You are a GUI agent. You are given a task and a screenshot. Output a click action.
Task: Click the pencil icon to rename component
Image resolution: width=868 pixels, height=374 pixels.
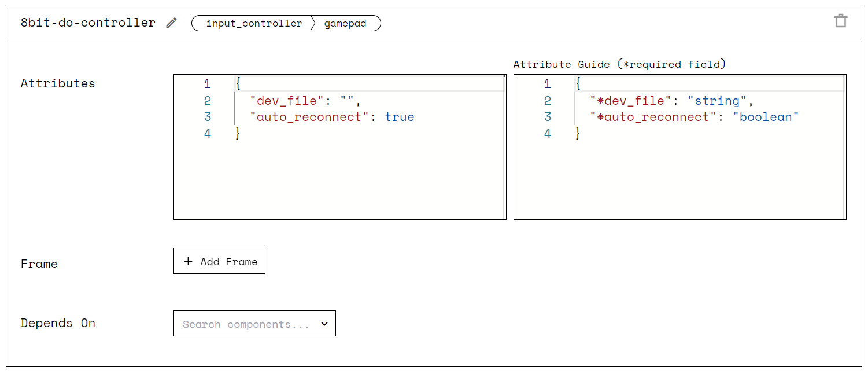pos(171,23)
